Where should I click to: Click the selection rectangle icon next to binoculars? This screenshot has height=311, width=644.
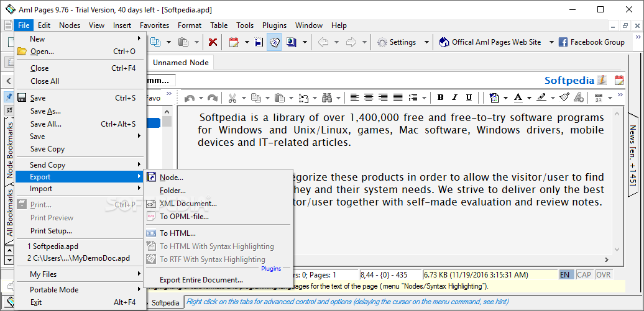(303, 97)
